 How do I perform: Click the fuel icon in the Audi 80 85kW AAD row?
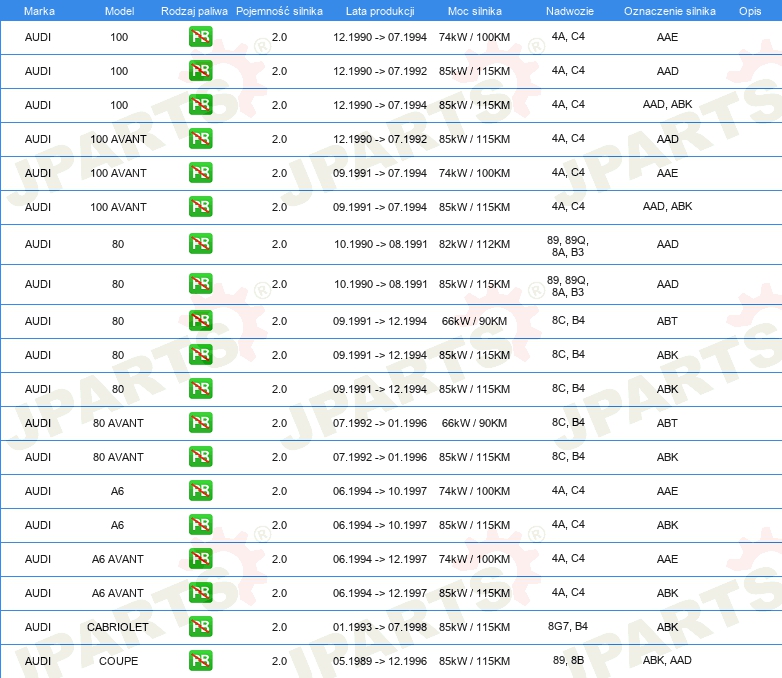(200, 284)
